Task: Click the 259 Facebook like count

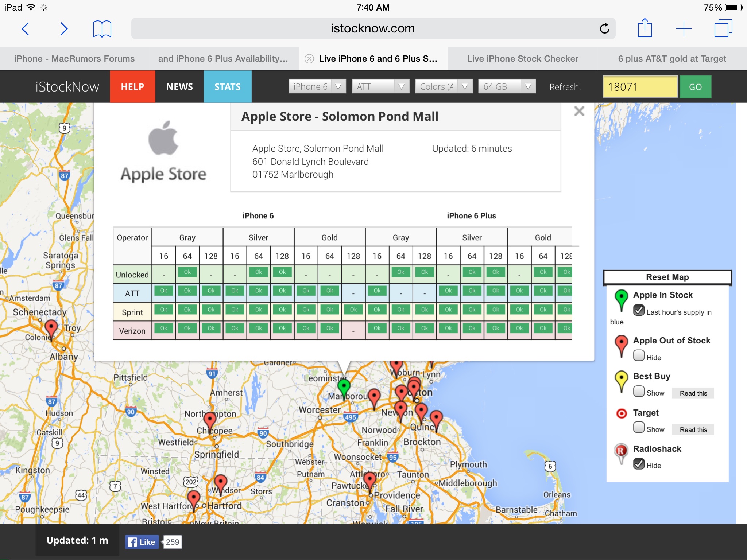Action: (x=172, y=542)
